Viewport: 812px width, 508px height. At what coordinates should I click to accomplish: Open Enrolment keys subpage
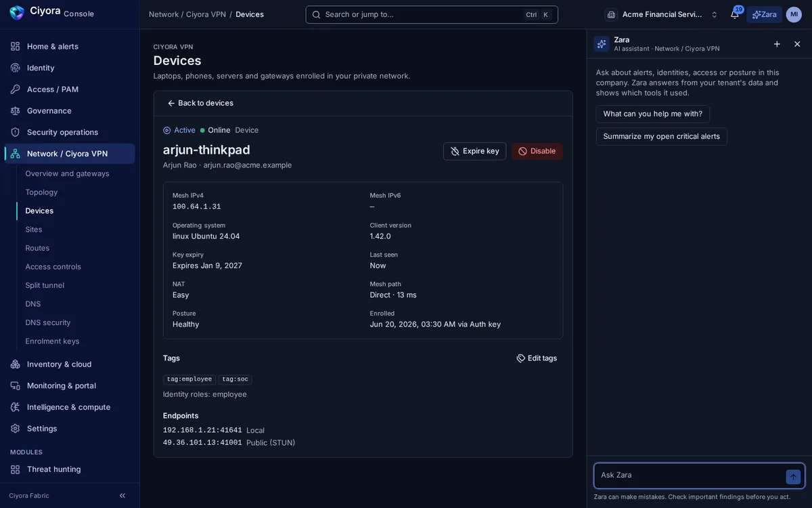click(x=75, y=341)
